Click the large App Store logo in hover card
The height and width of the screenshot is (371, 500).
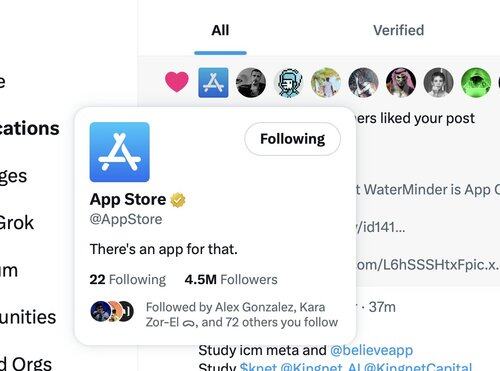(120, 152)
